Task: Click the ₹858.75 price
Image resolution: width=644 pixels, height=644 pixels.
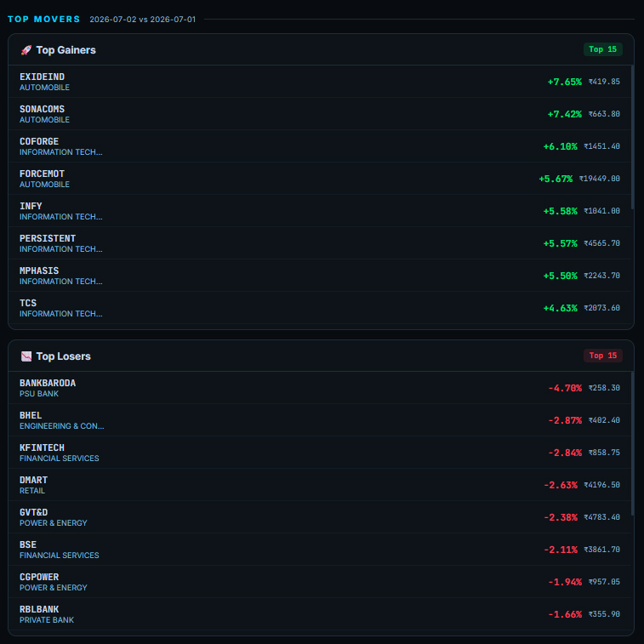Action: click(x=604, y=453)
